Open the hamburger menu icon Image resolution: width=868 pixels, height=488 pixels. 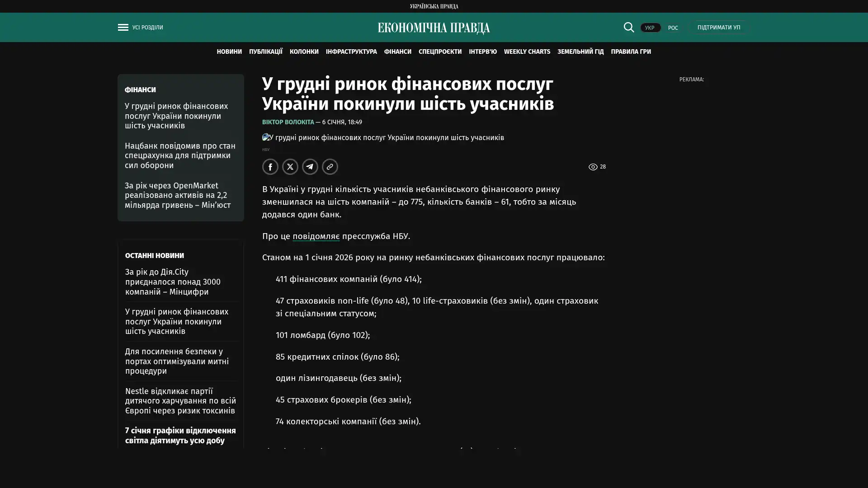pos(123,28)
